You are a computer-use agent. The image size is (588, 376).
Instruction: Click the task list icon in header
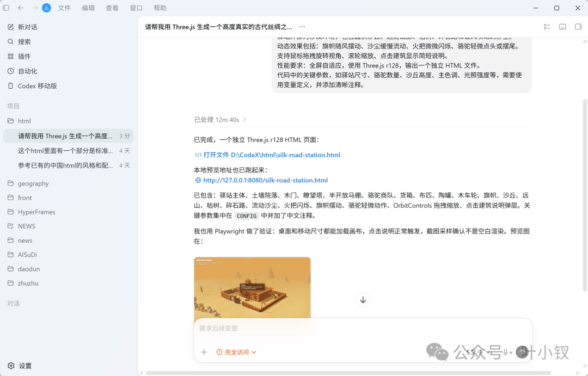point(547,27)
